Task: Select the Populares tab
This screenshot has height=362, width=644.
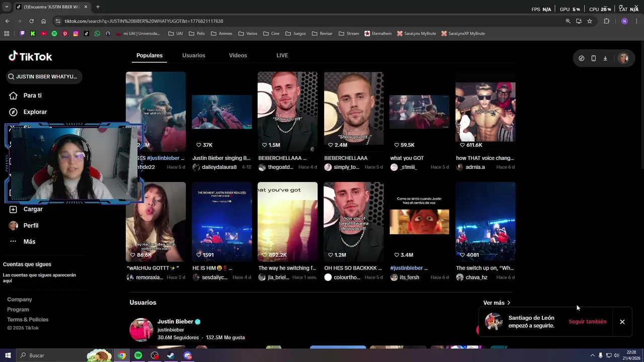Action: 149,55
